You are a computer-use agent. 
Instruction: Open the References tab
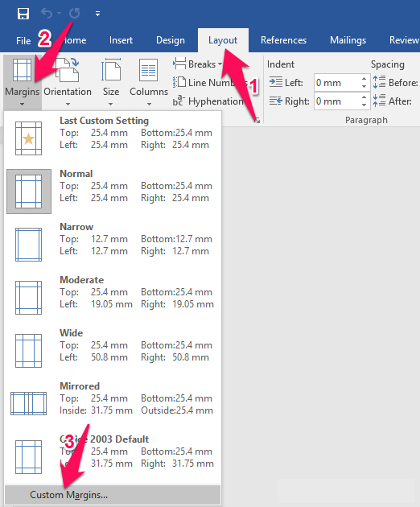tap(283, 40)
